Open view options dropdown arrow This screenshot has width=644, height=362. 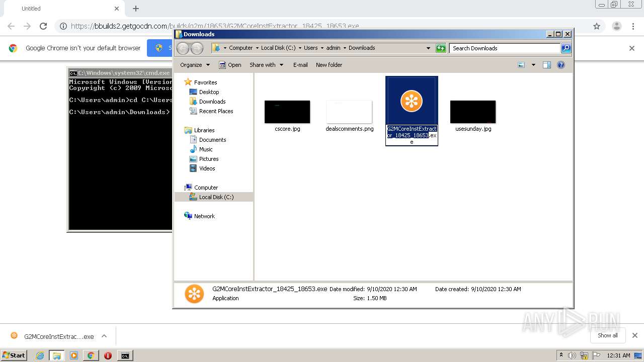point(533,65)
